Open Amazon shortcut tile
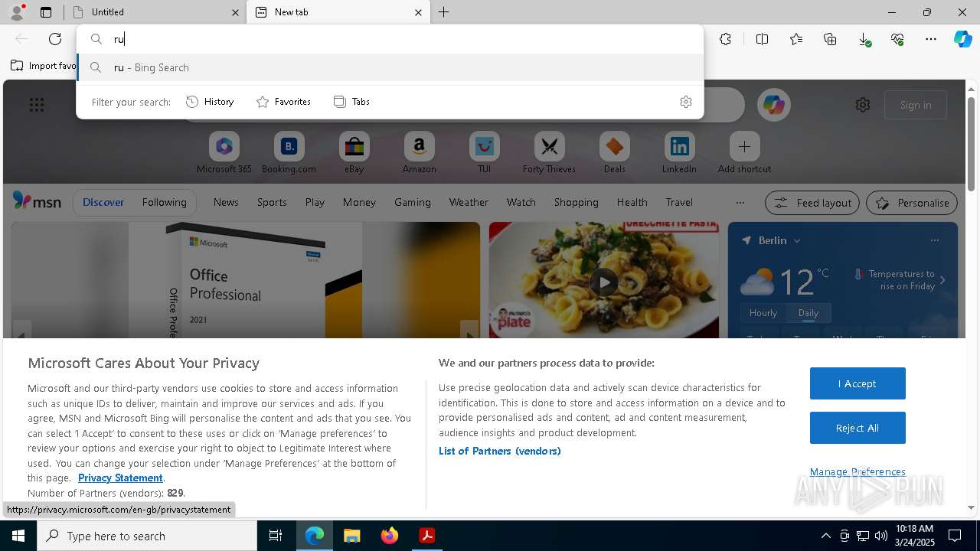Screen dimensions: 980x551 click(419, 152)
